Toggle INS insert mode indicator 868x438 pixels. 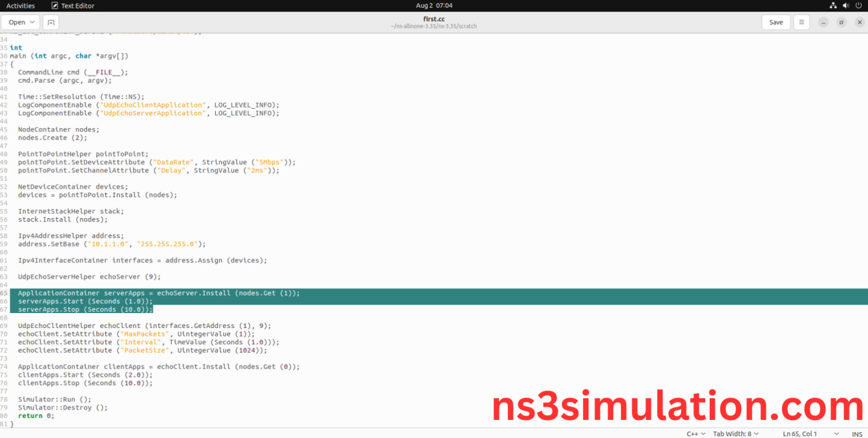[857, 433]
